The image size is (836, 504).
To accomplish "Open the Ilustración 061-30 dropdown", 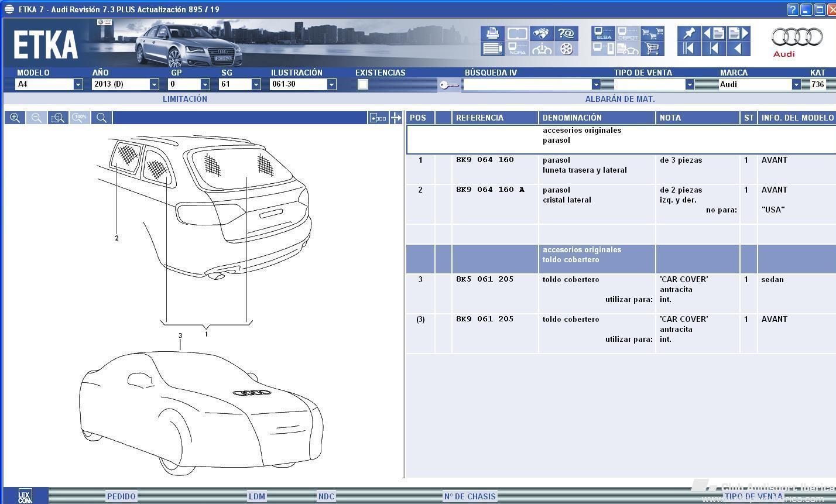I will tap(331, 84).
